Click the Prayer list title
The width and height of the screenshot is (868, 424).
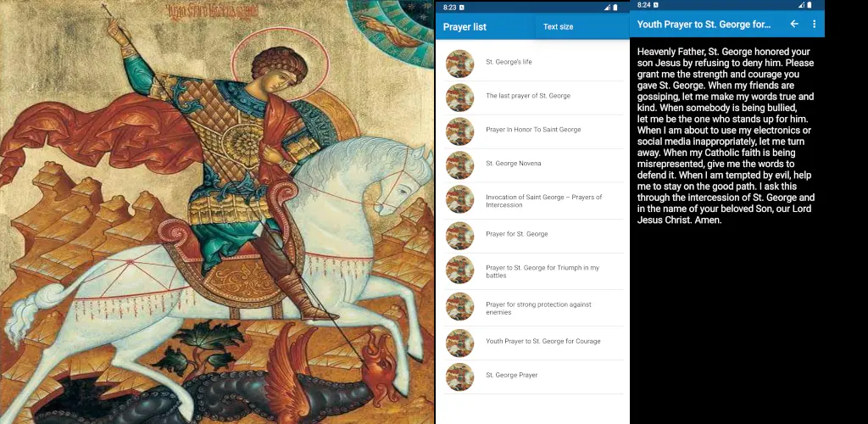tap(465, 27)
